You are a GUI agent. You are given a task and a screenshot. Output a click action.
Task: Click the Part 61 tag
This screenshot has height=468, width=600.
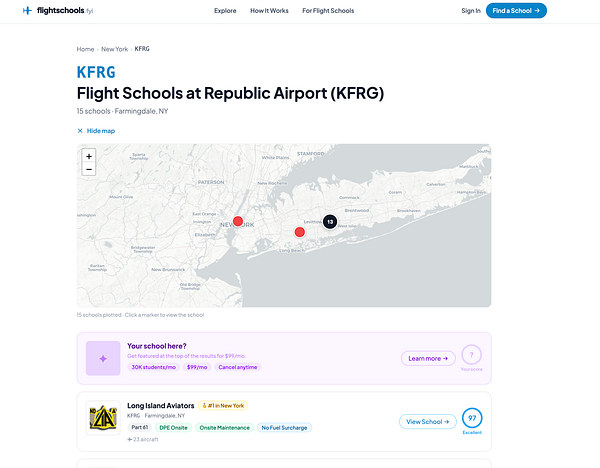tap(140, 427)
